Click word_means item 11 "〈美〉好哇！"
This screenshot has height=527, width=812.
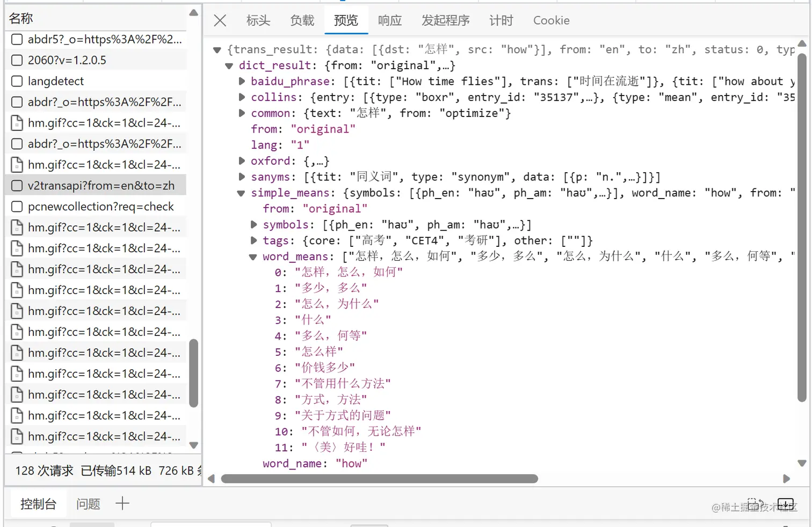330,447
